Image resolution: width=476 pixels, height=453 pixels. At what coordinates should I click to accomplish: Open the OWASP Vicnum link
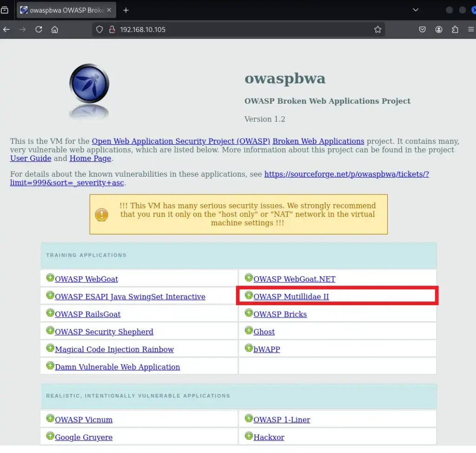click(x=84, y=420)
